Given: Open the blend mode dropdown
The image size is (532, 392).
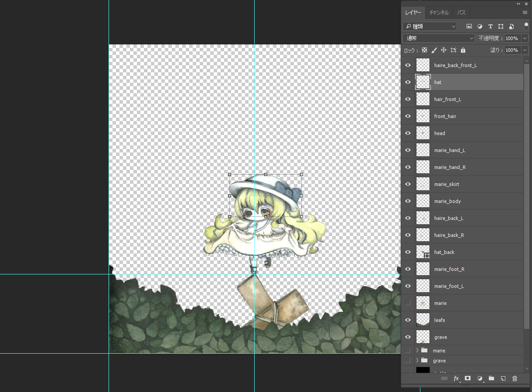Looking at the screenshot, I should click(439, 38).
